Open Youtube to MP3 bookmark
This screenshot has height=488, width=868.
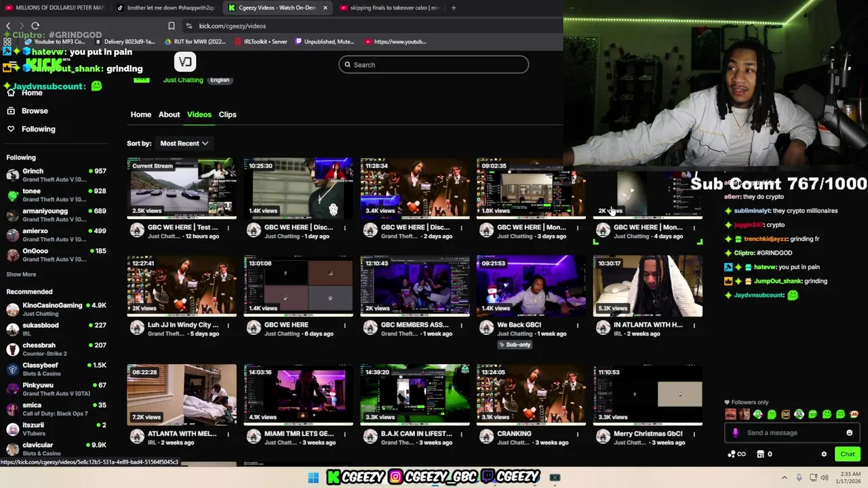(x=54, y=41)
